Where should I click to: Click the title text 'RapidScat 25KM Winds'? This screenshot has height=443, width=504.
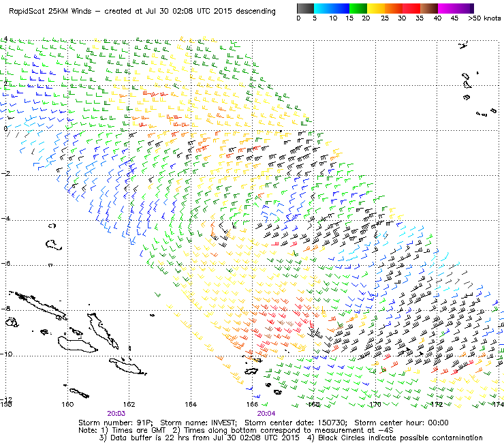(x=50, y=12)
